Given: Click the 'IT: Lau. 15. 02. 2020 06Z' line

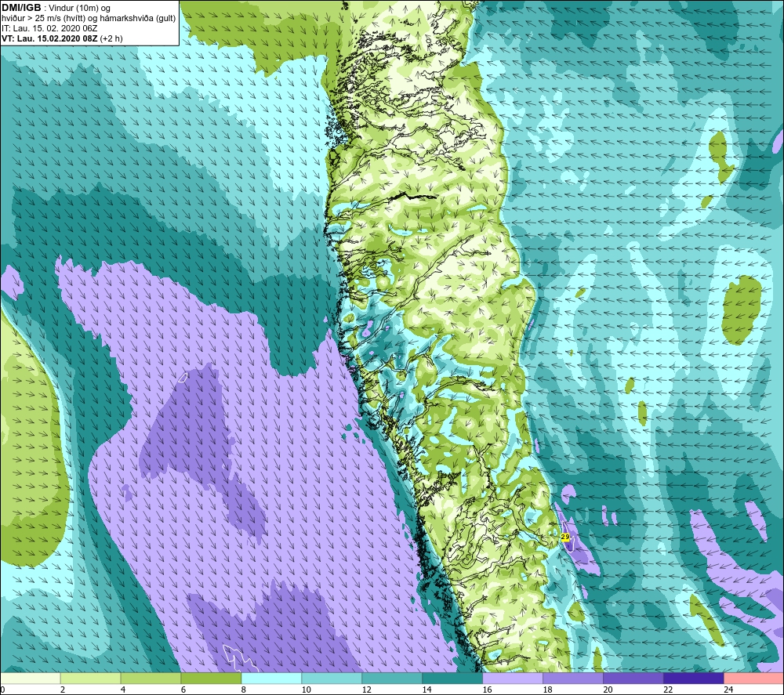Looking at the screenshot, I should coord(49,28).
